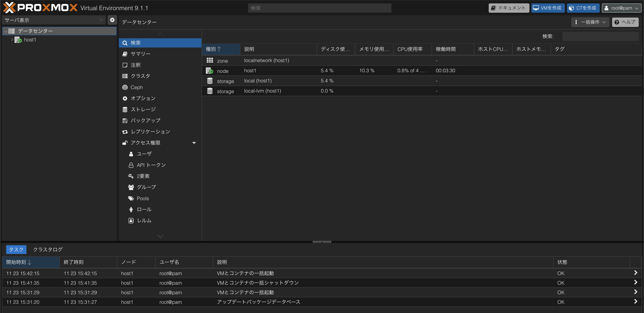Open the view settings gear icon

tap(112, 20)
